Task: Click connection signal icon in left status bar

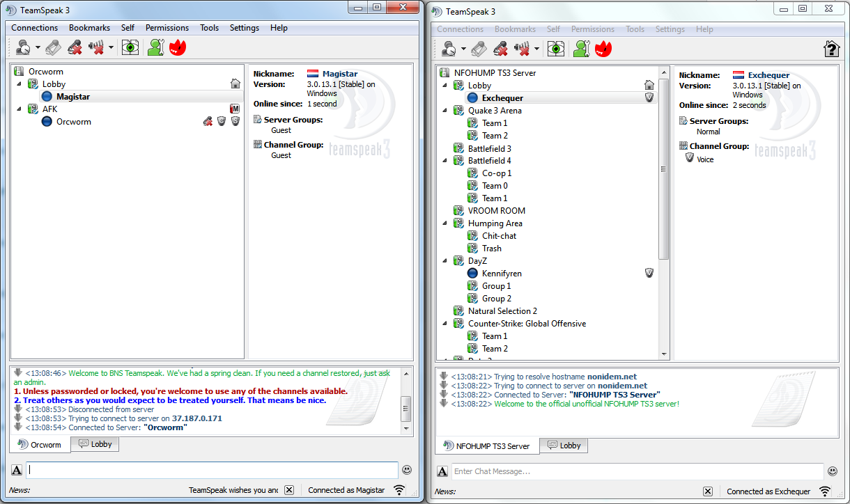Action: pyautogui.click(x=399, y=490)
